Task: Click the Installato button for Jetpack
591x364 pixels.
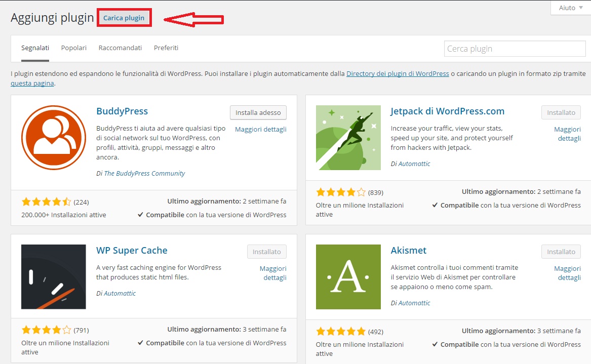Action: [x=561, y=112]
